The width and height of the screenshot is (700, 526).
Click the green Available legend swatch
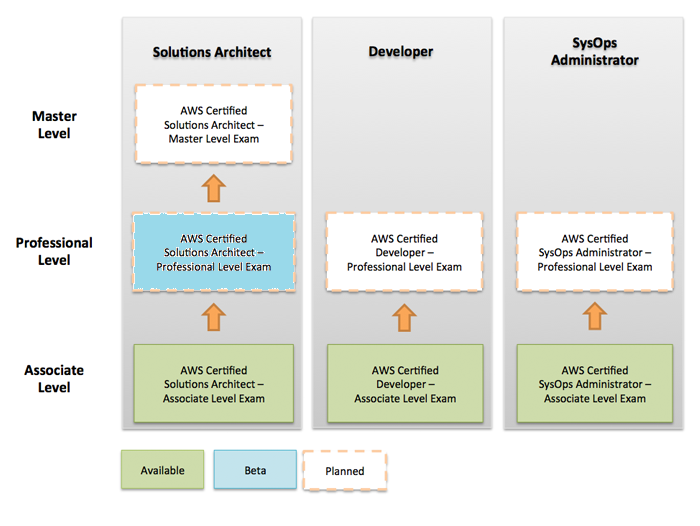point(162,470)
